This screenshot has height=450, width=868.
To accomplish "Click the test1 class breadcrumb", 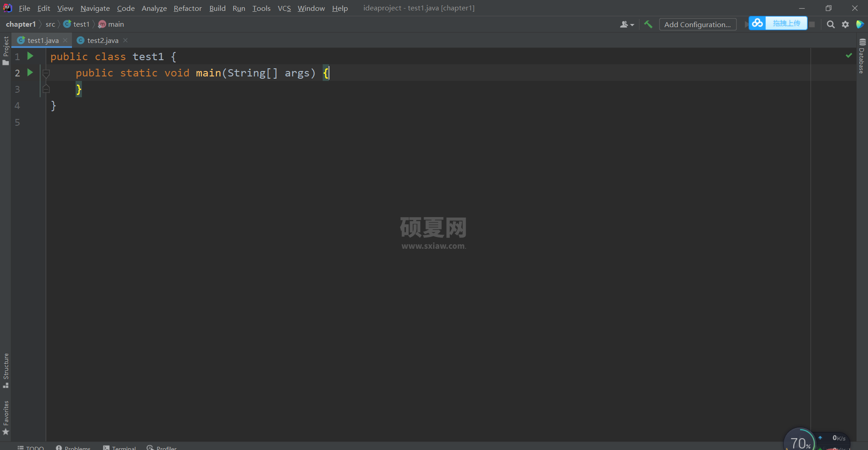I will point(76,24).
